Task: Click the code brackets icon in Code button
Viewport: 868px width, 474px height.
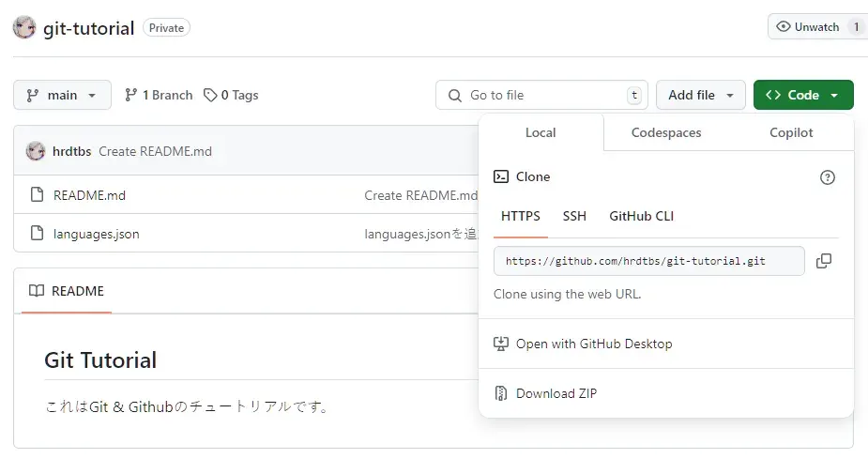Action: pos(773,95)
